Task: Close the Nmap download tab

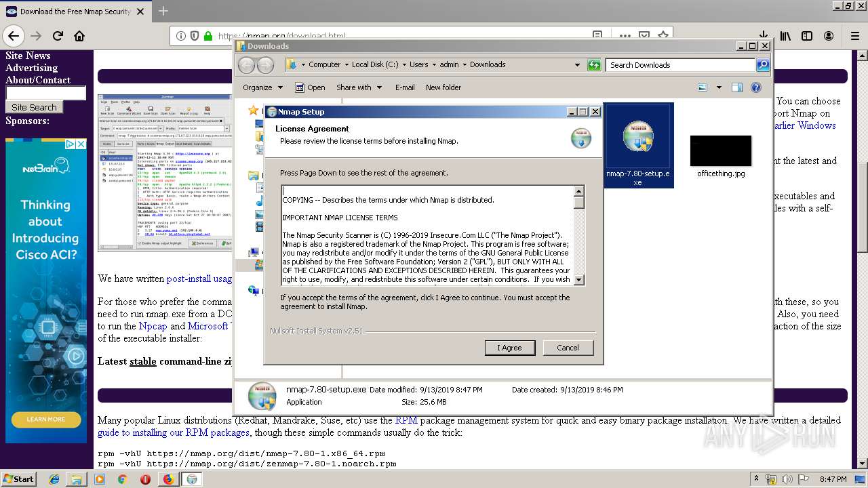Action: click(140, 12)
